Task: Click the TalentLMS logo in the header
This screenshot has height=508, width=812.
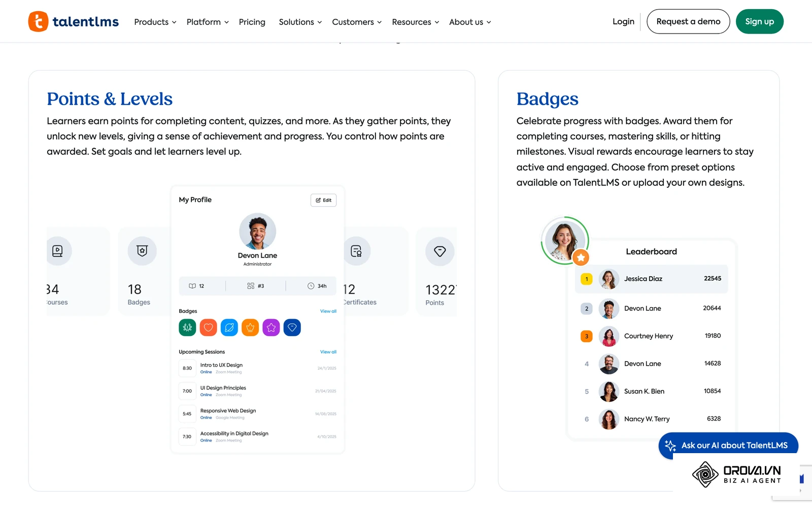Action: (x=74, y=22)
